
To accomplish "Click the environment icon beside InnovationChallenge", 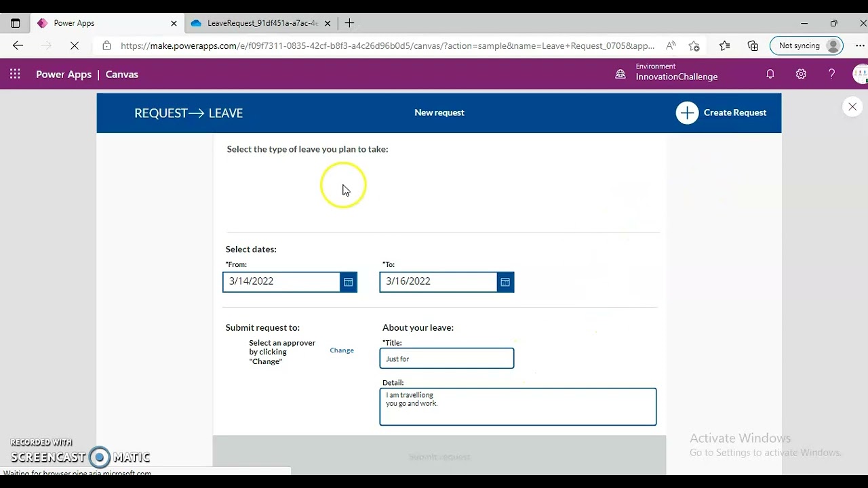I will pos(620,74).
